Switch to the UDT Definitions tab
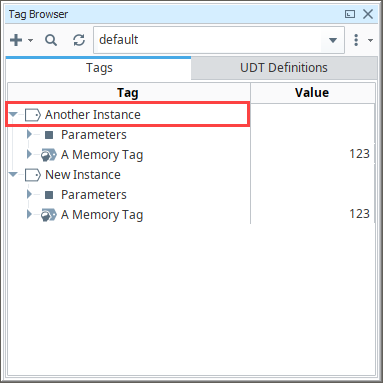The width and height of the screenshot is (383, 383). [284, 68]
